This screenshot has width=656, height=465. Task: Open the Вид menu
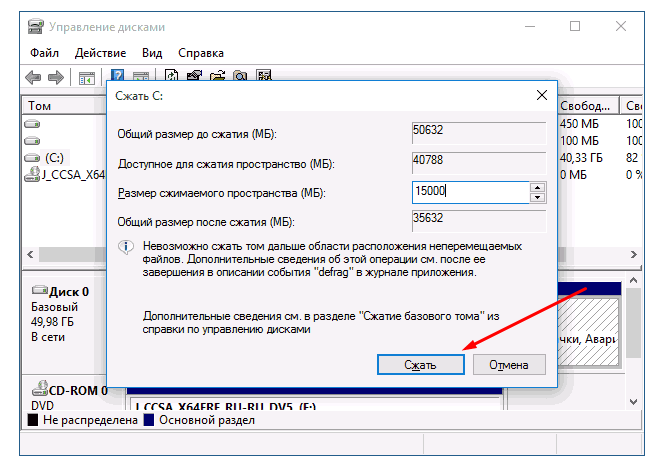coord(152,53)
